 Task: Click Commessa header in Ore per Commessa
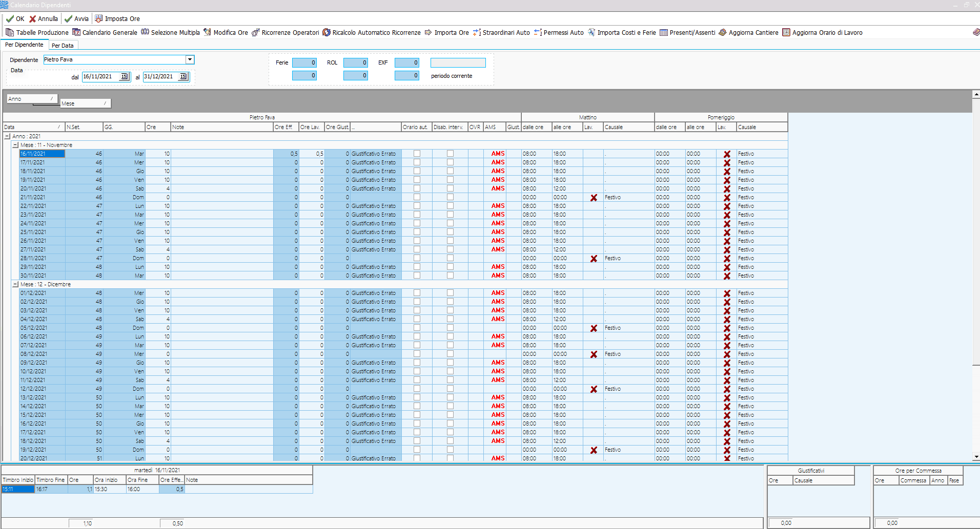tap(914, 480)
